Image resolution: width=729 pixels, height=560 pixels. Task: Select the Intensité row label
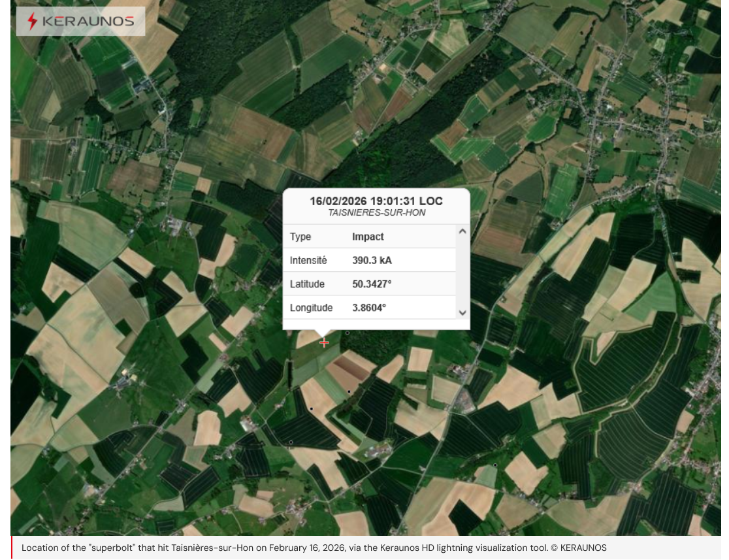click(308, 260)
